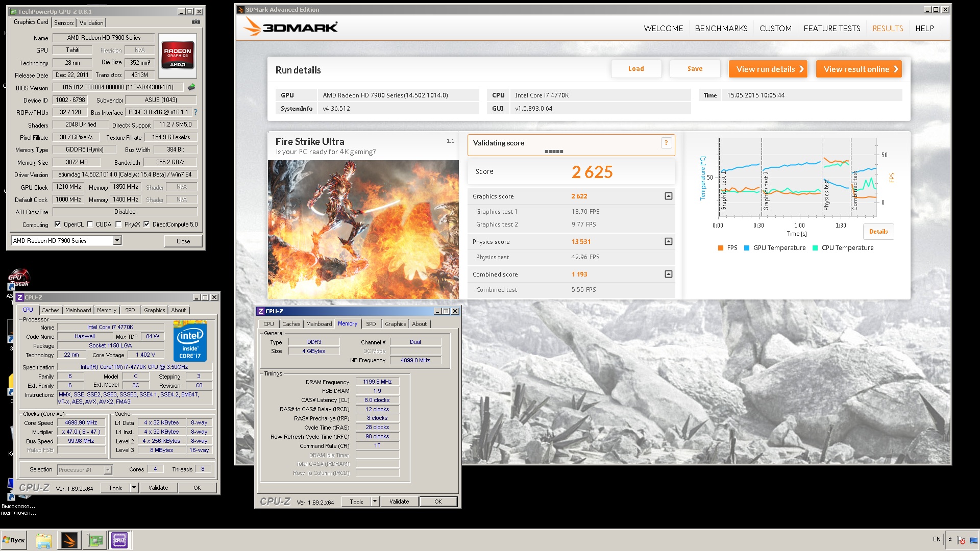This screenshot has height=551, width=980.
Task: Toggle the DirectCompute 5.0 checkbox
Action: [146, 224]
